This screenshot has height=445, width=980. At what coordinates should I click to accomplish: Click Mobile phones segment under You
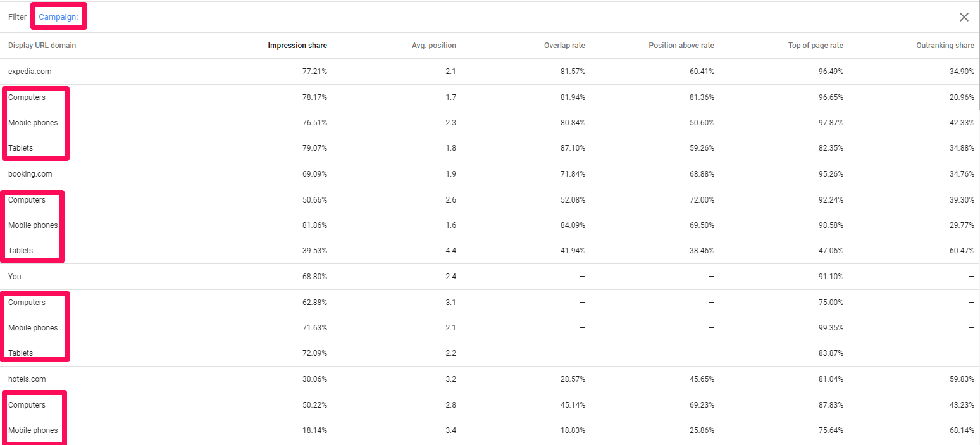tap(33, 328)
